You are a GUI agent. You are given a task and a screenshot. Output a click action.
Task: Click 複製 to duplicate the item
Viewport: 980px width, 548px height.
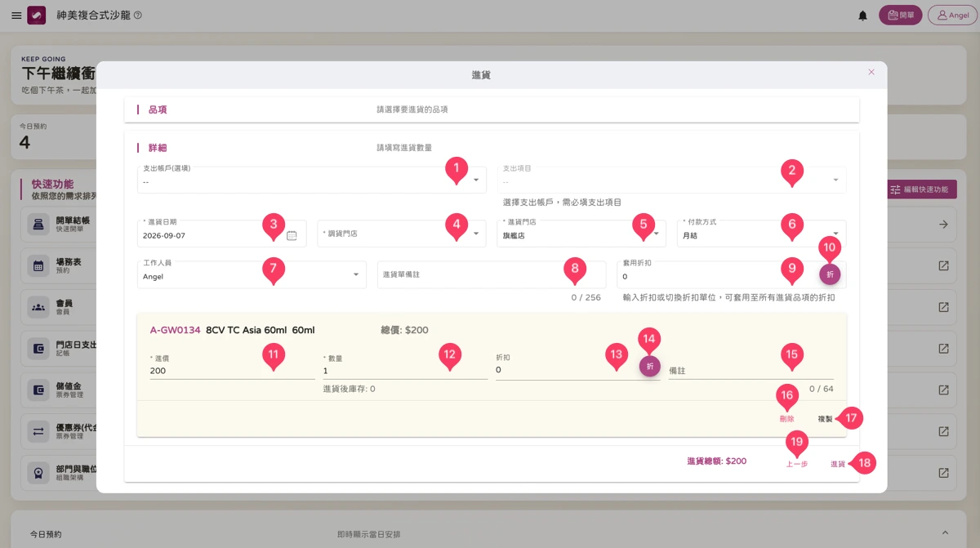825,419
